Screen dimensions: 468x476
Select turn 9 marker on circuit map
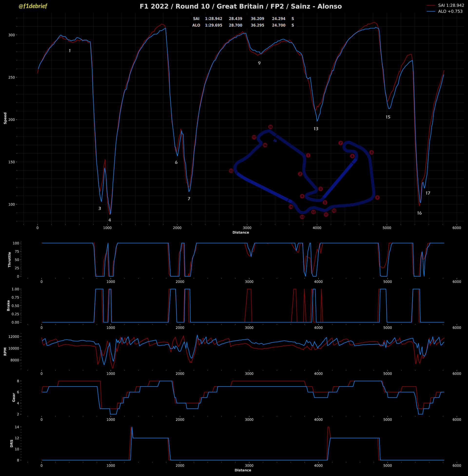[377, 198]
